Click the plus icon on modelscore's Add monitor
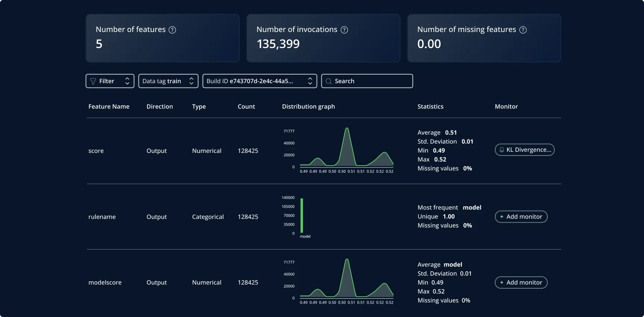 click(501, 283)
